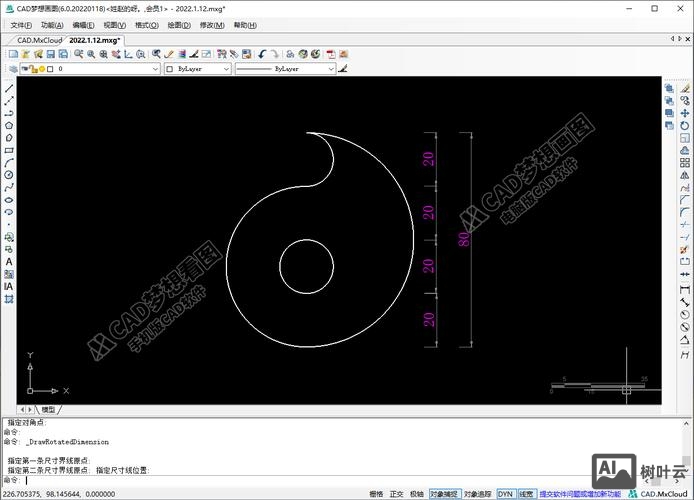Toggle 正交 ortho mode
Image resolution: width=694 pixels, height=500 pixels.
click(x=397, y=493)
